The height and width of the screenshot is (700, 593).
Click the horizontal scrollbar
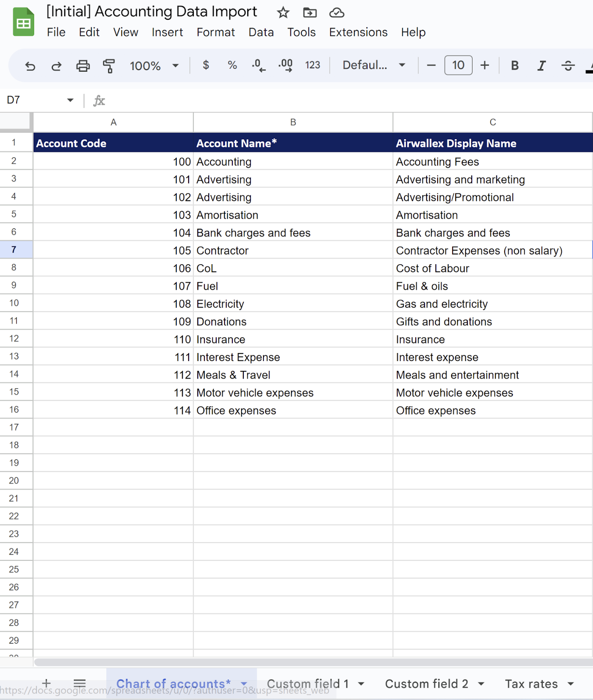point(313,662)
